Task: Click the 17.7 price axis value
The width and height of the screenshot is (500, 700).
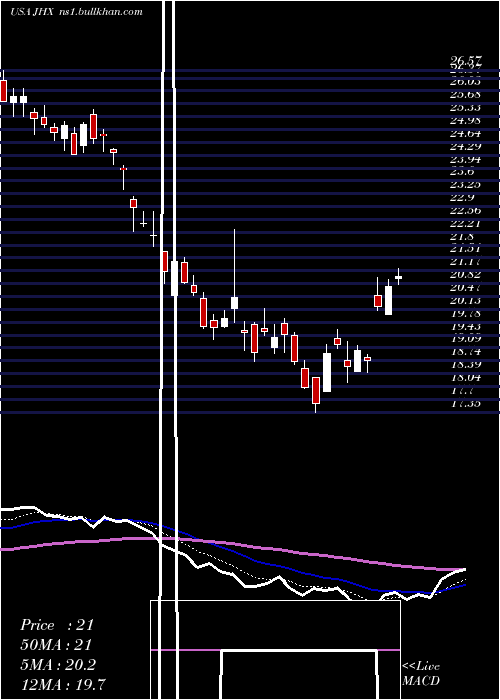Action: [463, 391]
